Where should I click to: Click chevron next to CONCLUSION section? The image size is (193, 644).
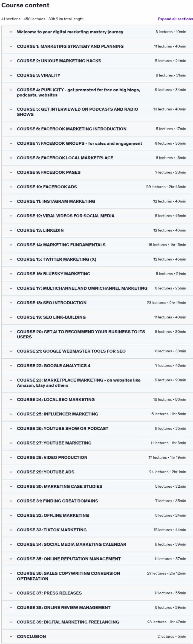coord(11,637)
